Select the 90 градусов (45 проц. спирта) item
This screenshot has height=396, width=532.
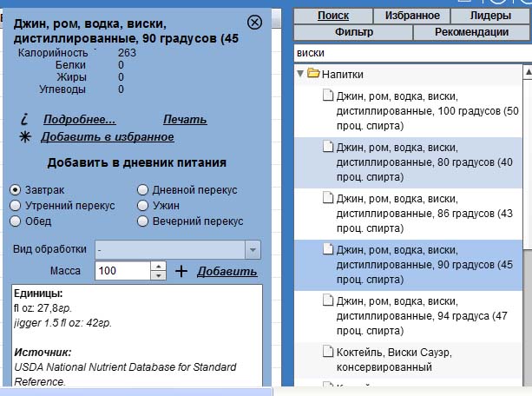(409, 265)
